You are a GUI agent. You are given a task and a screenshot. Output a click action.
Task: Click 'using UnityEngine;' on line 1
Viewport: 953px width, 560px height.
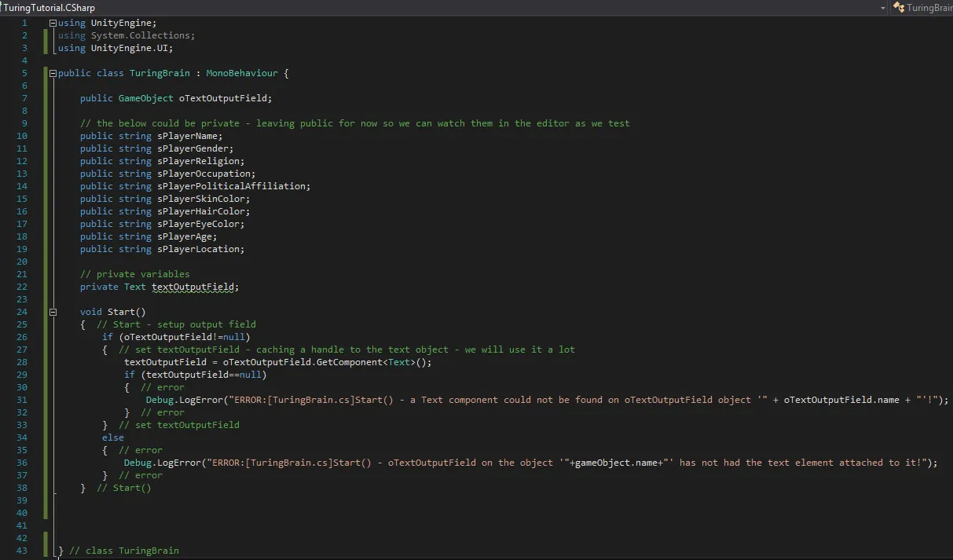[108, 23]
